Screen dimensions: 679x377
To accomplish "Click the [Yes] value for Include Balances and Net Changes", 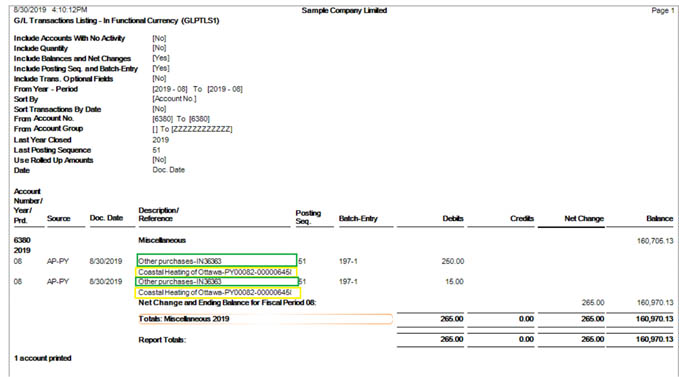I will click(x=161, y=58).
